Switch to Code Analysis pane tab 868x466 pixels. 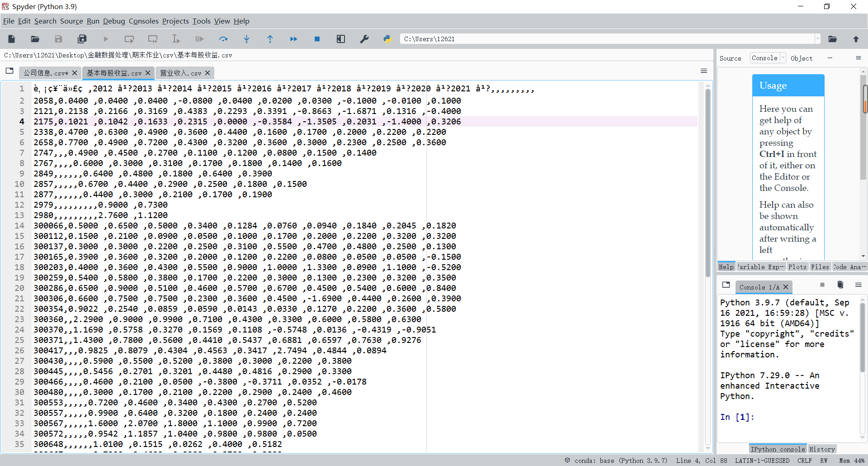click(x=850, y=267)
